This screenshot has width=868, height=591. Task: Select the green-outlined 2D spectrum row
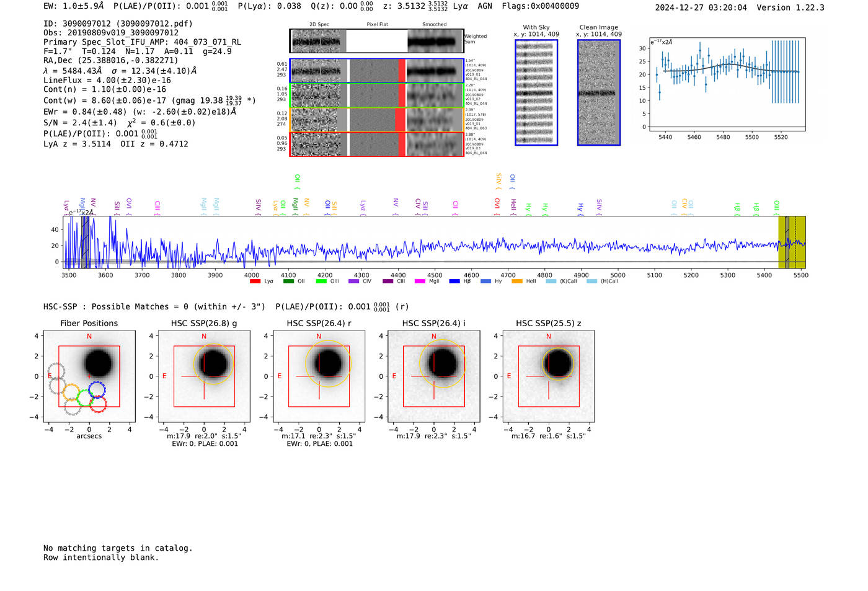tap(377, 96)
